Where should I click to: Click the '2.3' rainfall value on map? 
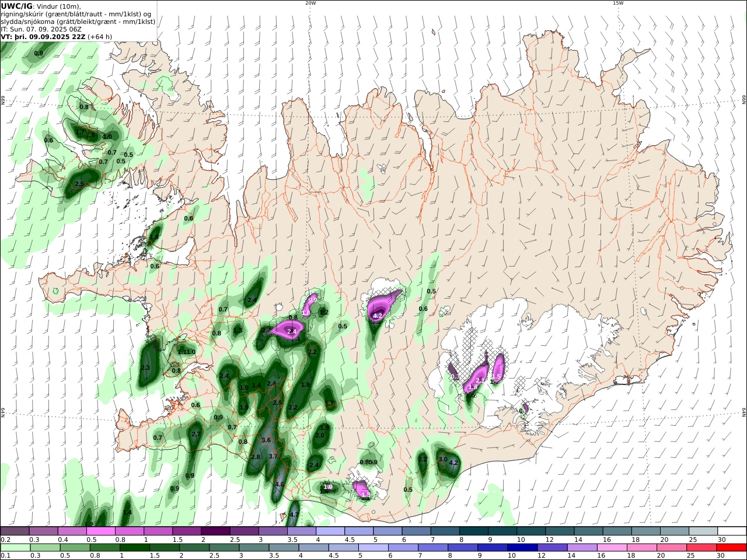146,368
